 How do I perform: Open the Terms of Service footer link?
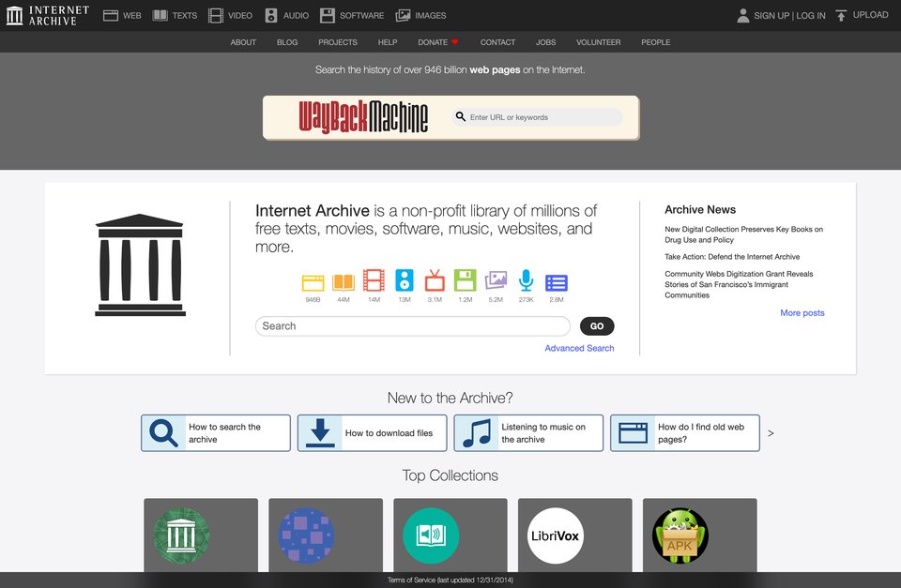tap(450, 580)
